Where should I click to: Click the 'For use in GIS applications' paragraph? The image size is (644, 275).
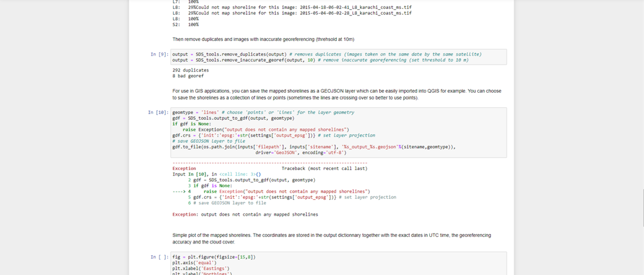point(337,94)
